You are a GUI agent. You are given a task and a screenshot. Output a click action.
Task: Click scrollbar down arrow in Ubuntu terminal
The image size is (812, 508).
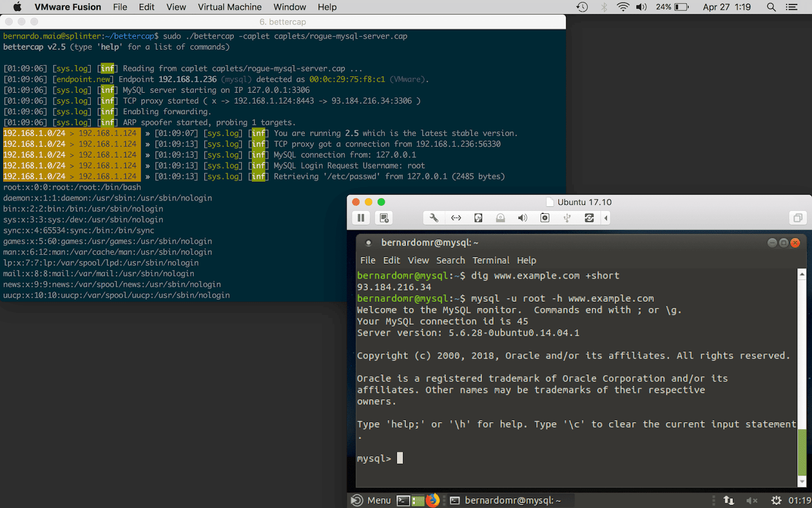click(x=802, y=482)
